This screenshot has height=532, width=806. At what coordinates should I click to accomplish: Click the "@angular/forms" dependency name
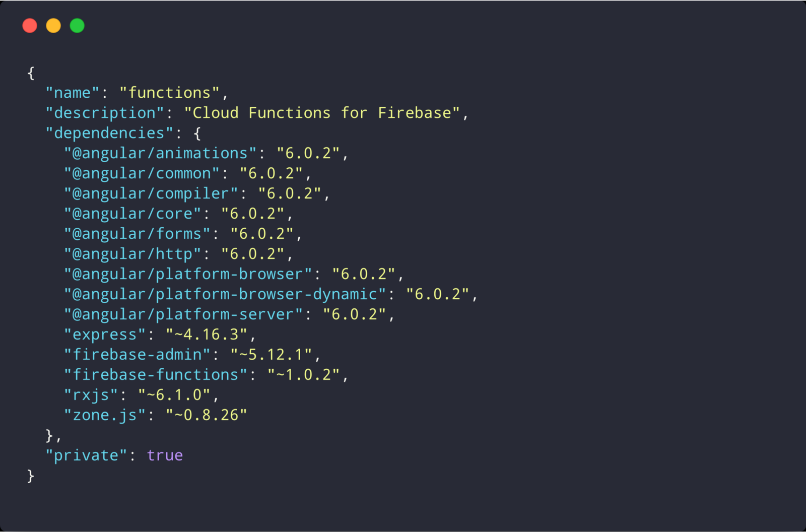[137, 234]
